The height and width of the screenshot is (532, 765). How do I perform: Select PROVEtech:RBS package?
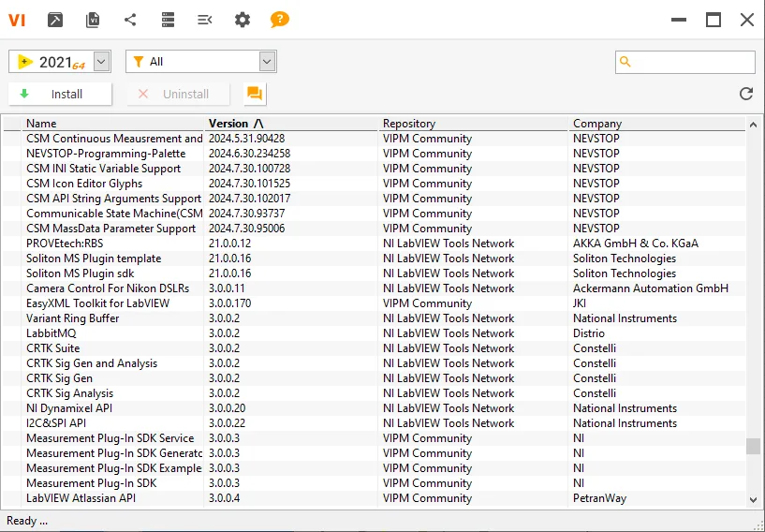(375, 244)
